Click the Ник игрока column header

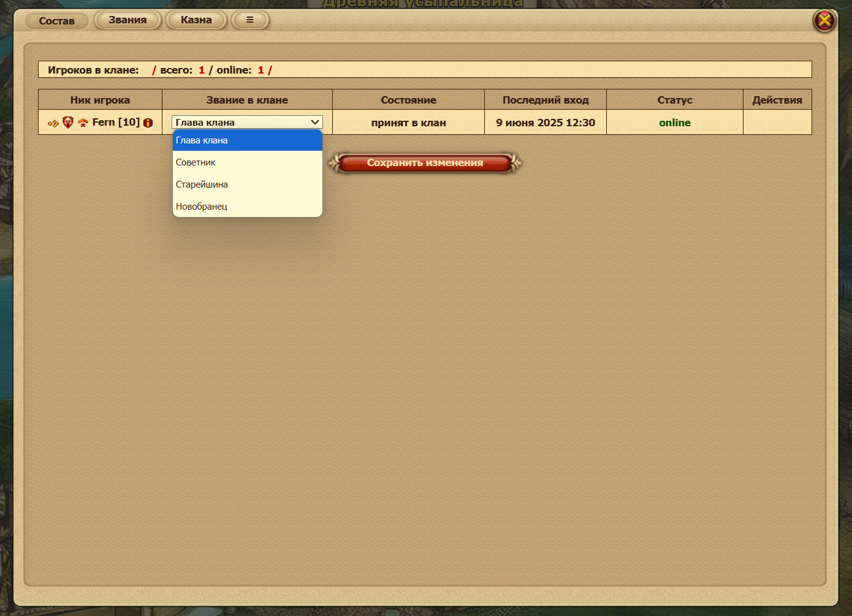(100, 100)
